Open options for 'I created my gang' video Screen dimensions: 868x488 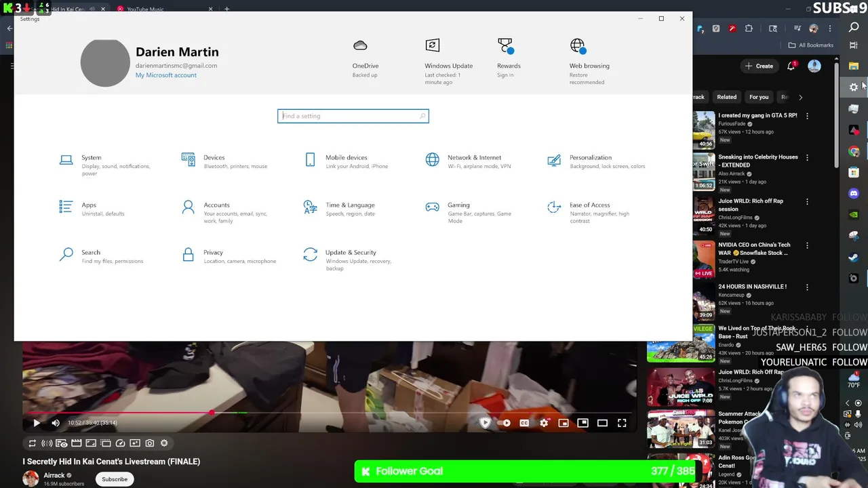coord(807,117)
